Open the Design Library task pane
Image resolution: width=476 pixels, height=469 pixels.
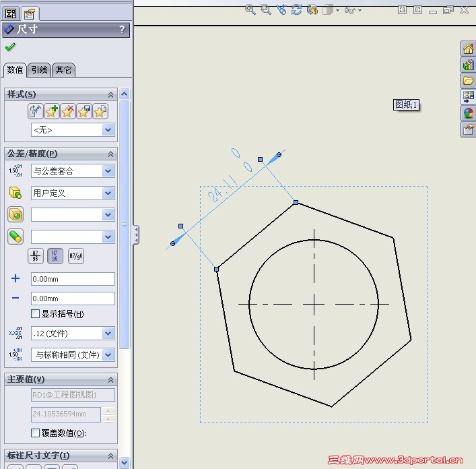(x=468, y=65)
